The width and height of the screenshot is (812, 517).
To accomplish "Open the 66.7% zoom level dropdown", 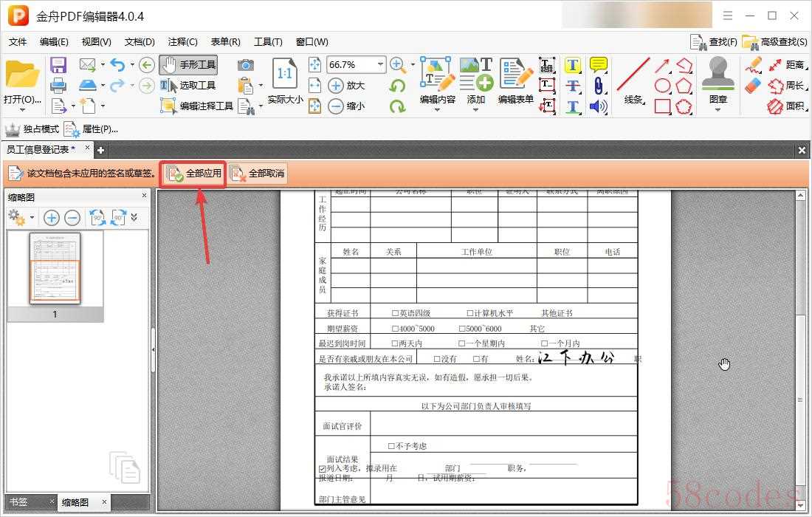I will coord(380,65).
